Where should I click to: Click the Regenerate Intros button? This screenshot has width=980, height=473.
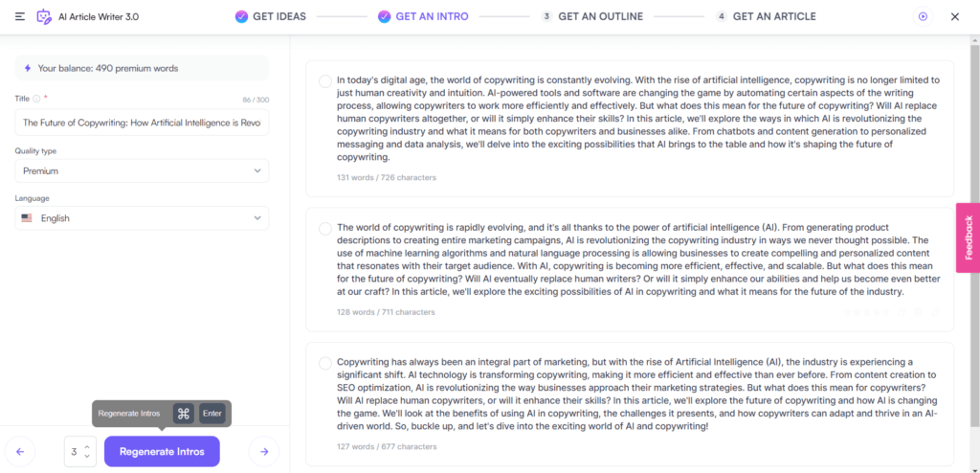(162, 452)
